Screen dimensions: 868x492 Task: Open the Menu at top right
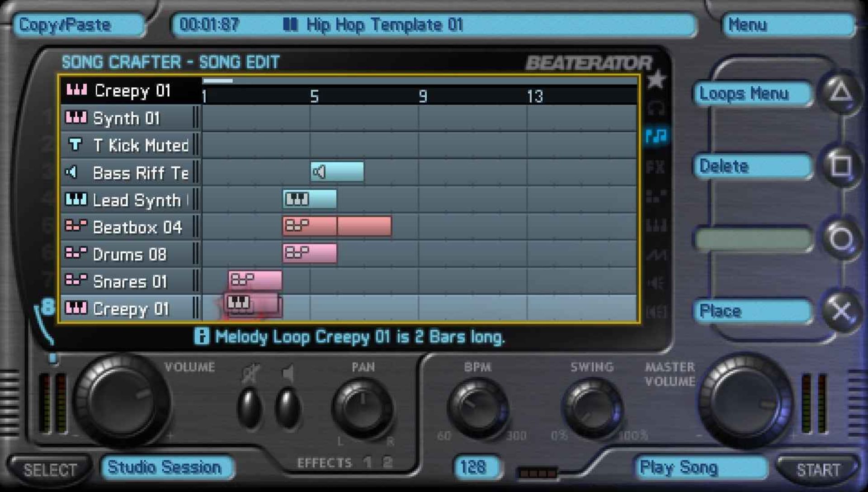pyautogui.click(x=788, y=25)
